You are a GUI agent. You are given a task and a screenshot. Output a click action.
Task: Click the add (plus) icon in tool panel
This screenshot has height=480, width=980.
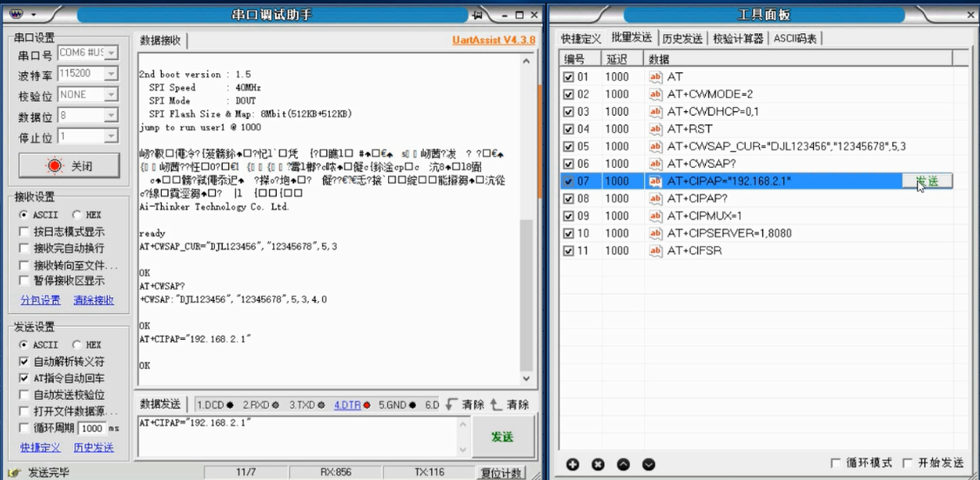click(x=573, y=464)
